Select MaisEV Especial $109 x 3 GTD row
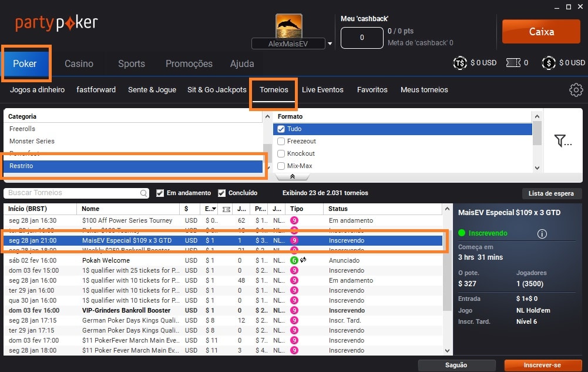This screenshot has width=588, height=372. [223, 240]
